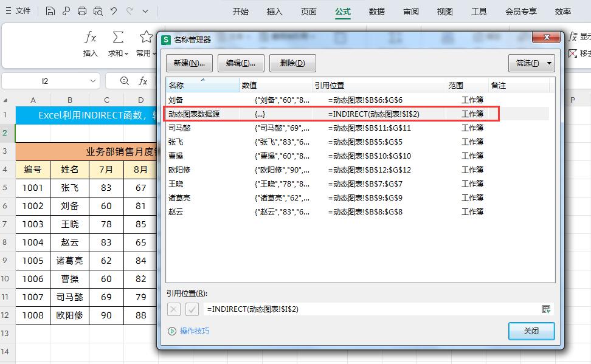This screenshot has width=591, height=364.
Task: Click the range selector icon in reference field
Action: click(545, 309)
